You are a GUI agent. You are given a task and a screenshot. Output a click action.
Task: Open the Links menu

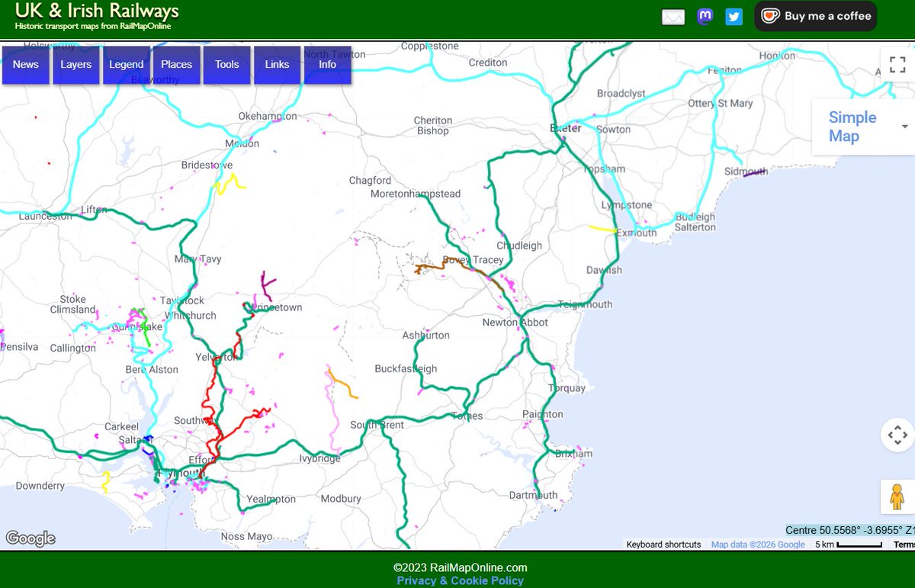[x=277, y=65]
